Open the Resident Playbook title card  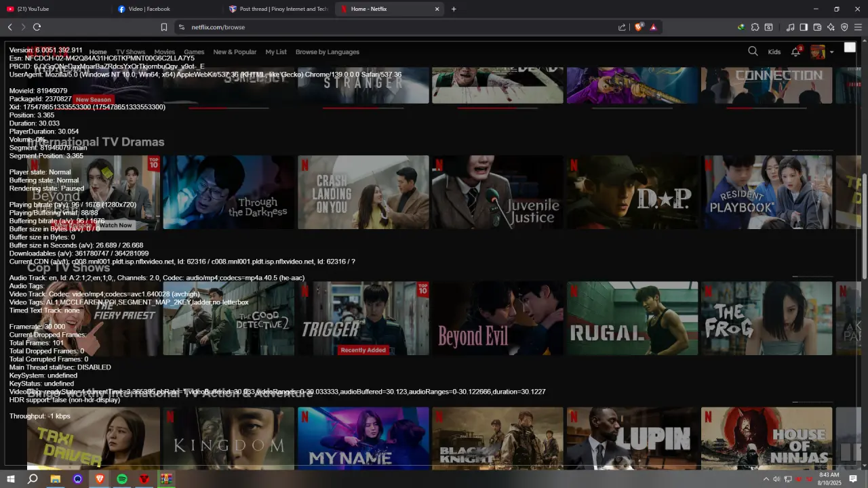[767, 192]
